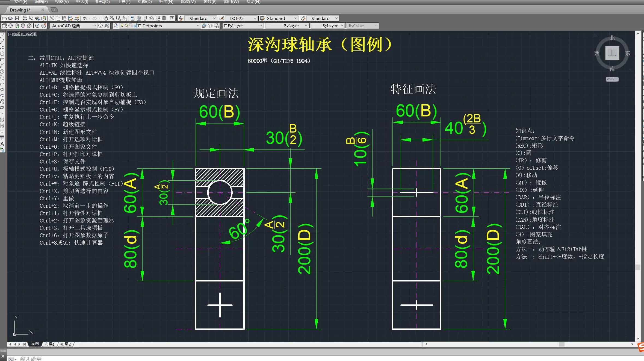
Task: Open the text style Standard dropdown
Action: point(214,18)
